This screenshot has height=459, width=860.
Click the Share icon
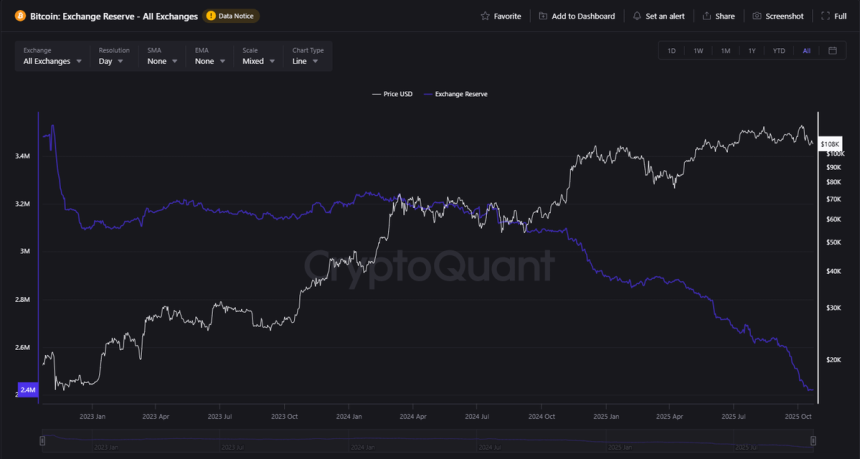tap(707, 16)
